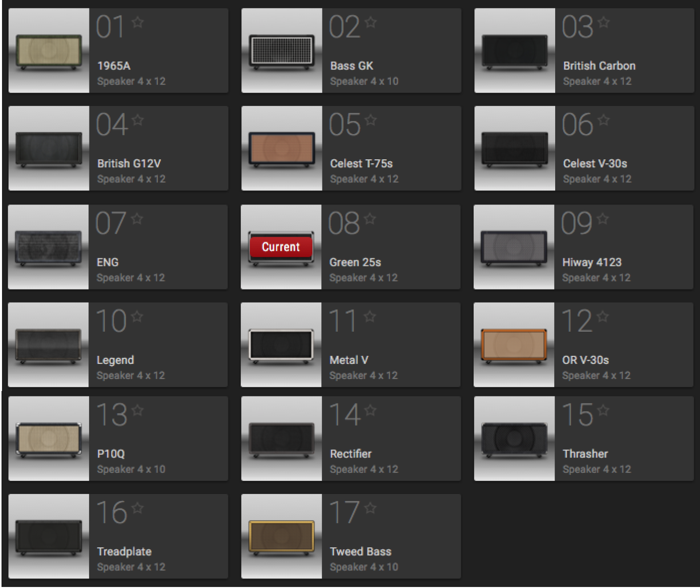The height and width of the screenshot is (588, 700).
Task: Click the Treadplate name label
Action: [124, 552]
